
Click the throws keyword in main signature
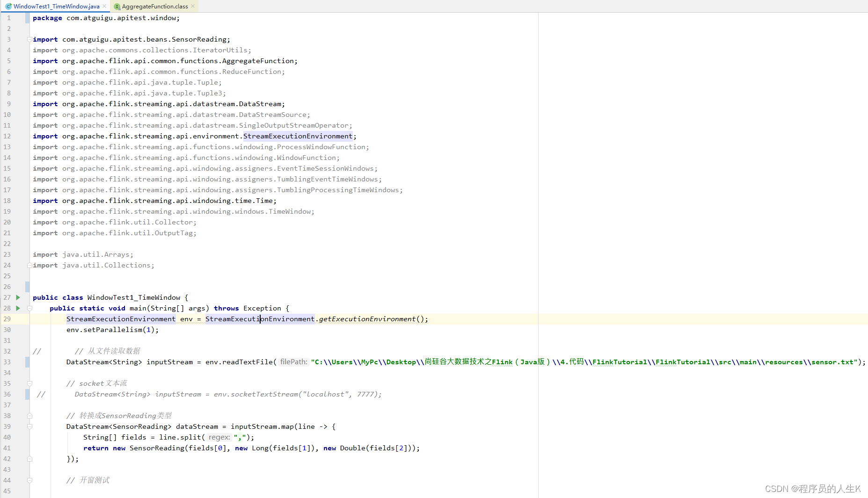pos(226,308)
